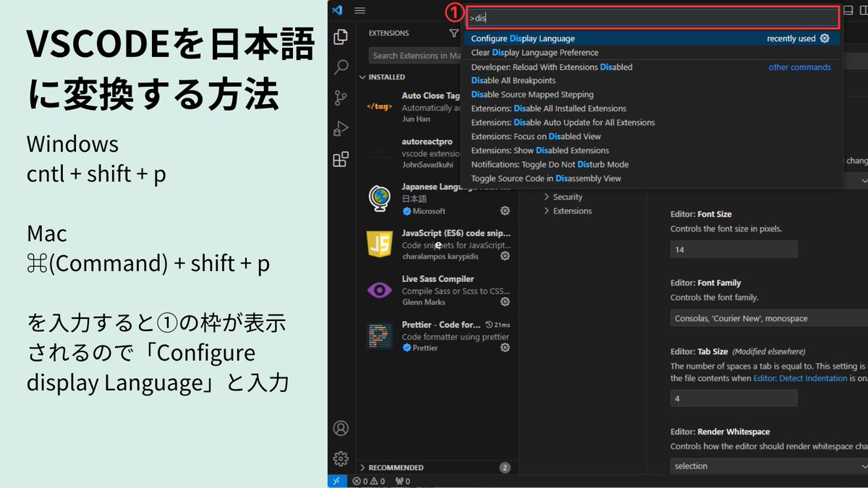This screenshot has height=488, width=868.
Task: Click the VS Code logo icon
Action: 336,10
